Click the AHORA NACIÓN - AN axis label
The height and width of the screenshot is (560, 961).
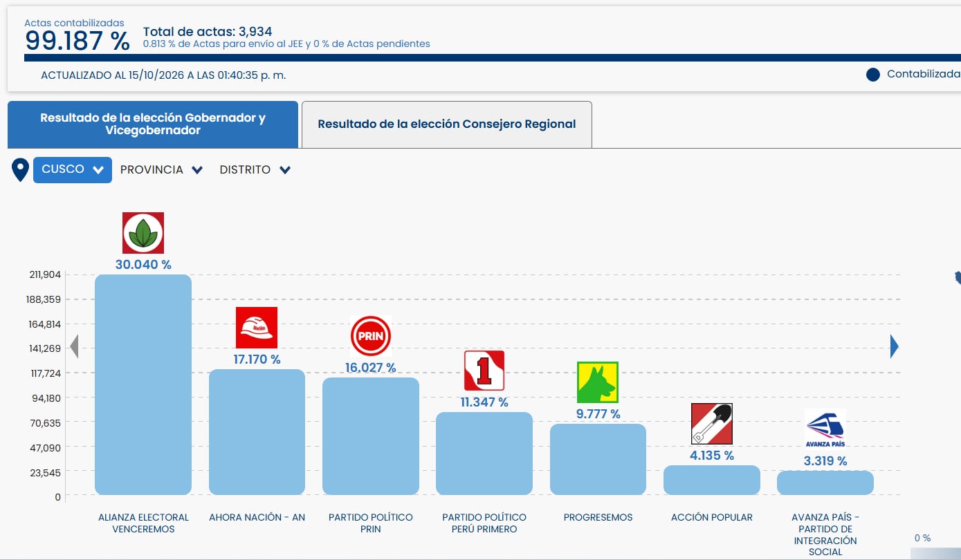coord(257,517)
